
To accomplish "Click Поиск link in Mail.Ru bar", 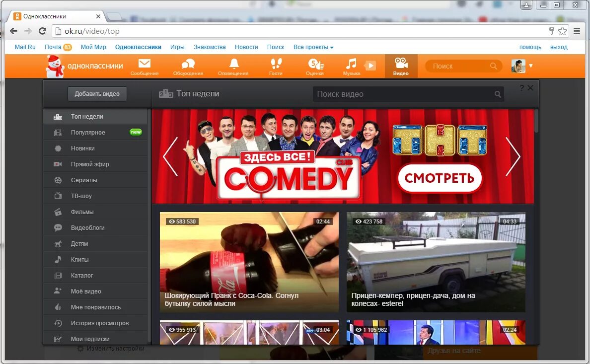I will pos(276,47).
